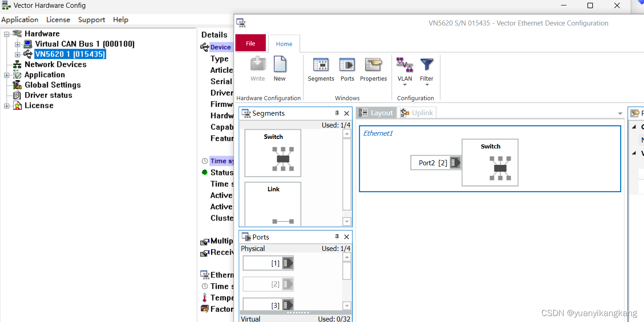Click the Vector Hardware Config app icon
644x322 pixels.
pos(6,5)
